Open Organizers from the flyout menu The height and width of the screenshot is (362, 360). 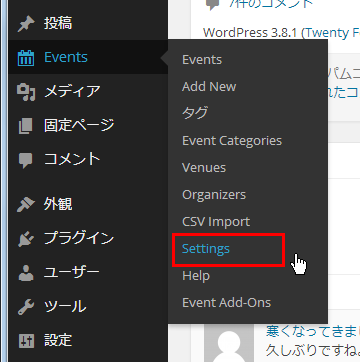pyautogui.click(x=214, y=195)
